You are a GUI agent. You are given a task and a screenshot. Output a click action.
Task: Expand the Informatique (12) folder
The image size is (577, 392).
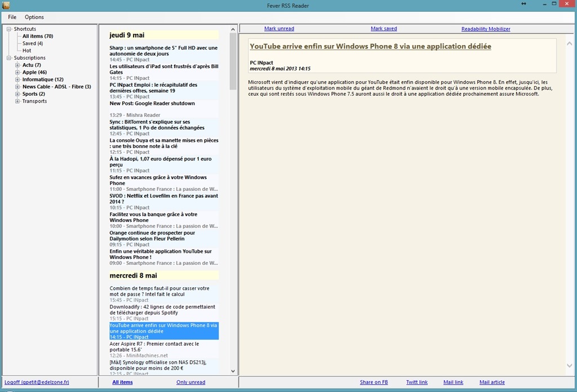click(x=17, y=79)
